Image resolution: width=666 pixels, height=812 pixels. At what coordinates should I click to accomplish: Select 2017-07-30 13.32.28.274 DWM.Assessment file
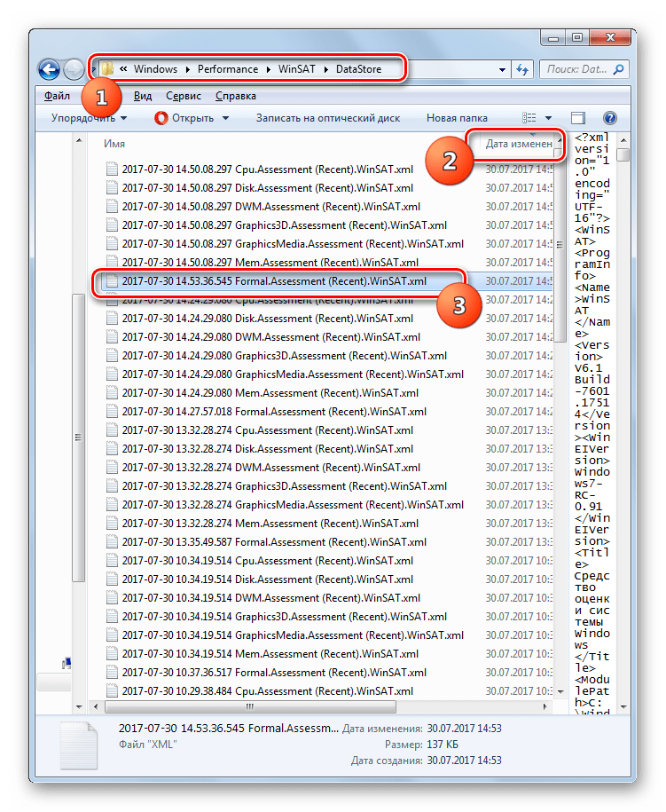271,468
